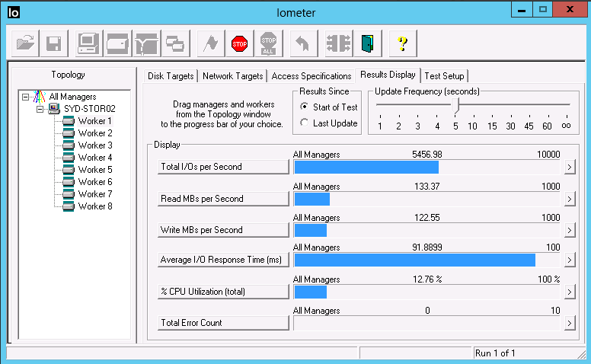Viewport: 591px width, 364px height.
Task: Click the 'Run 1 of 1' status text
Action: click(495, 353)
